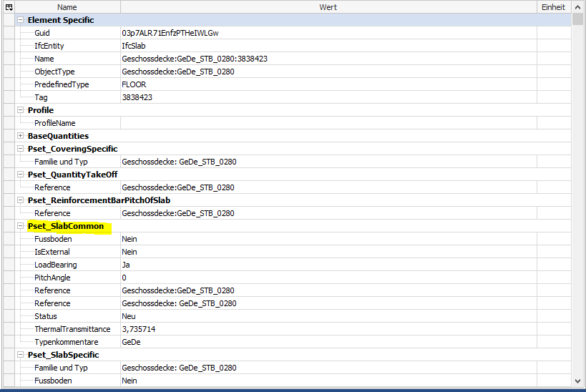Collapse the Pset_QuantityTakeOff group

[21, 175]
